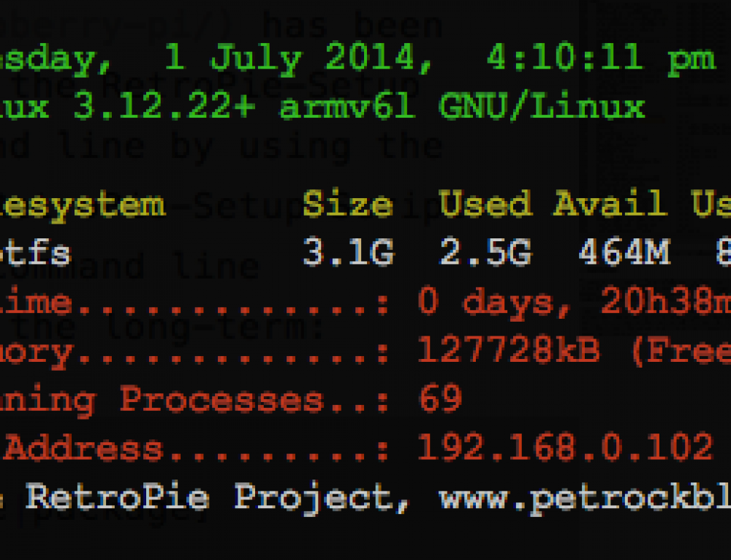This screenshot has width=731, height=560.
Task: Click the red "Address" label
Action: click(x=83, y=449)
